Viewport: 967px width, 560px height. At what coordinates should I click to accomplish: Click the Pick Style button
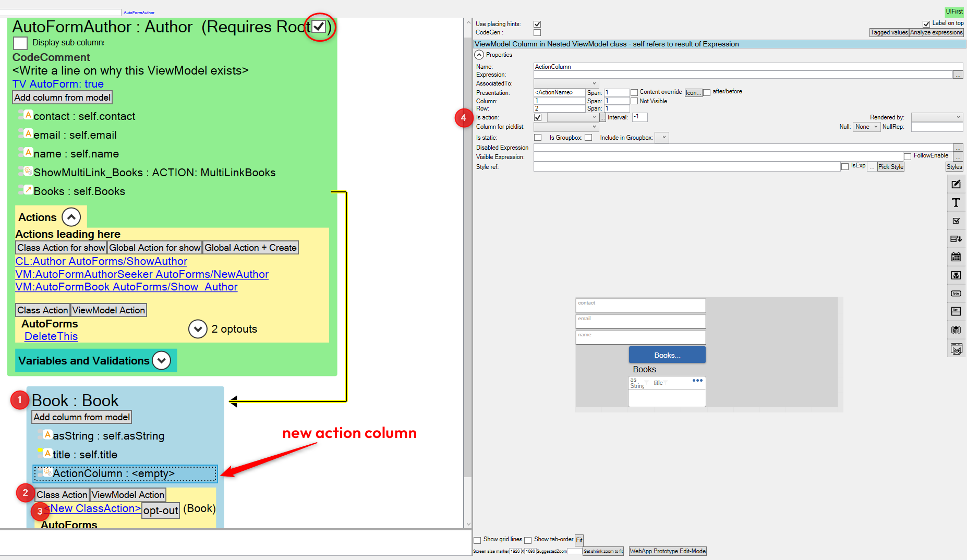(890, 167)
